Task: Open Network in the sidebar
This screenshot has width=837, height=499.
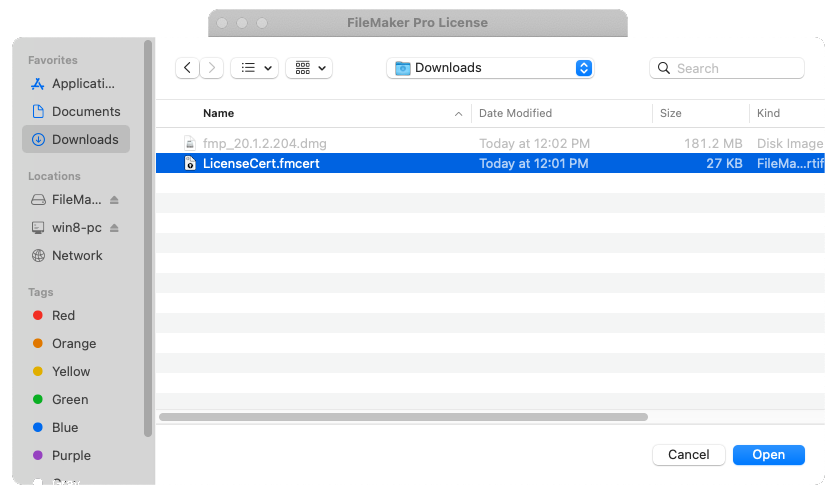Action: click(76, 256)
